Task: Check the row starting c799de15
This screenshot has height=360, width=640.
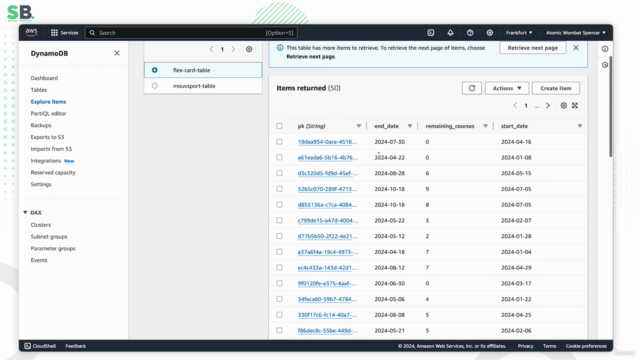Action: (279, 220)
